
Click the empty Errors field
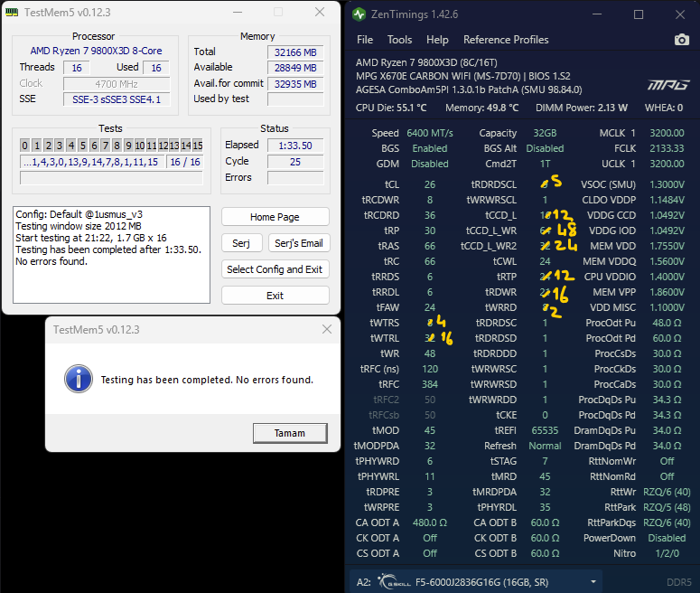click(295, 178)
